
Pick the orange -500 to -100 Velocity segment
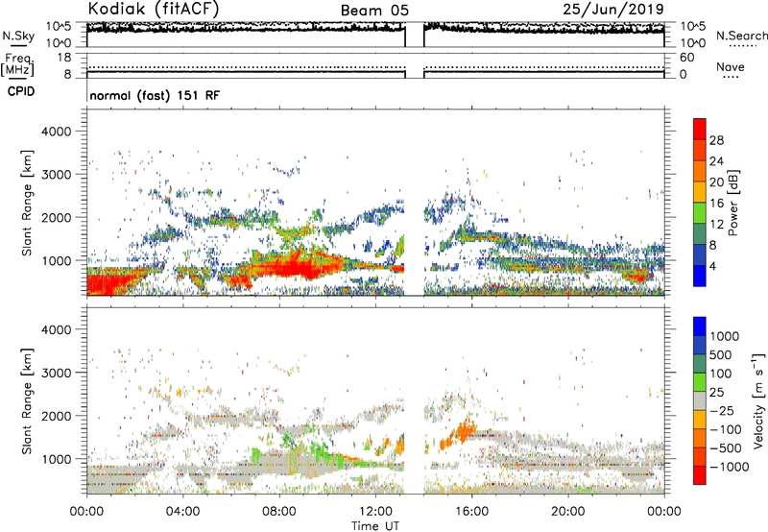click(700, 438)
